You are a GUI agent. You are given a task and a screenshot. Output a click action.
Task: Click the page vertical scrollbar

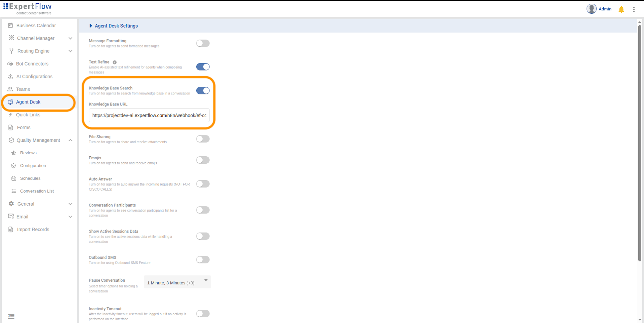pos(640,143)
